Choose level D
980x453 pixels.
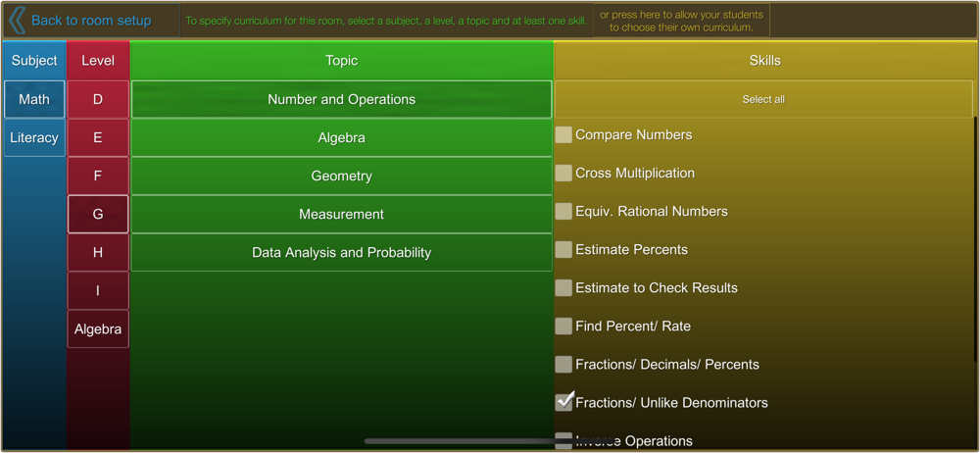(x=98, y=99)
